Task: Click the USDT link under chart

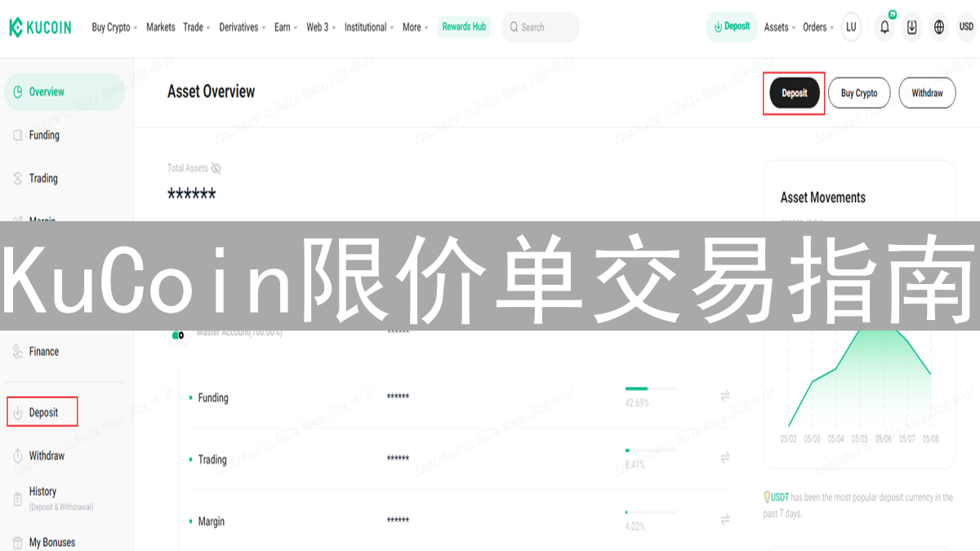Action: click(779, 496)
